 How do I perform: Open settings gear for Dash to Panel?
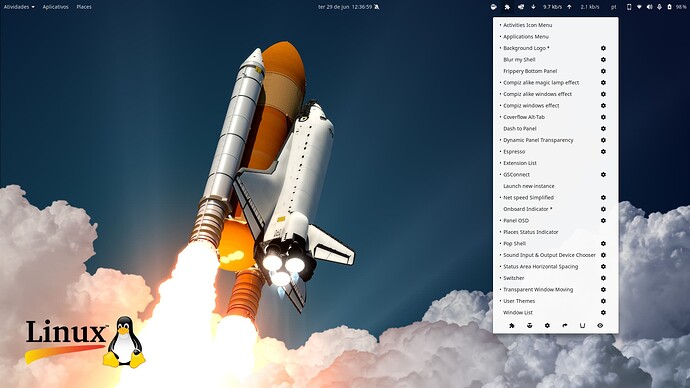603,128
